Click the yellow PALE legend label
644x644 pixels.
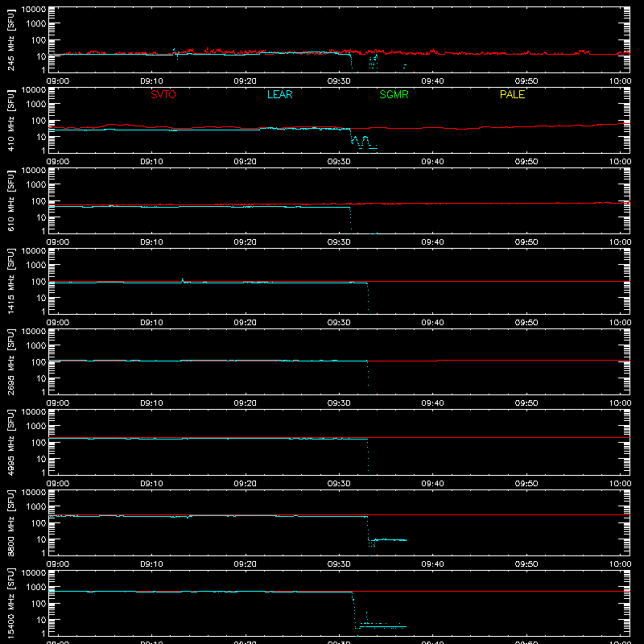click(512, 94)
